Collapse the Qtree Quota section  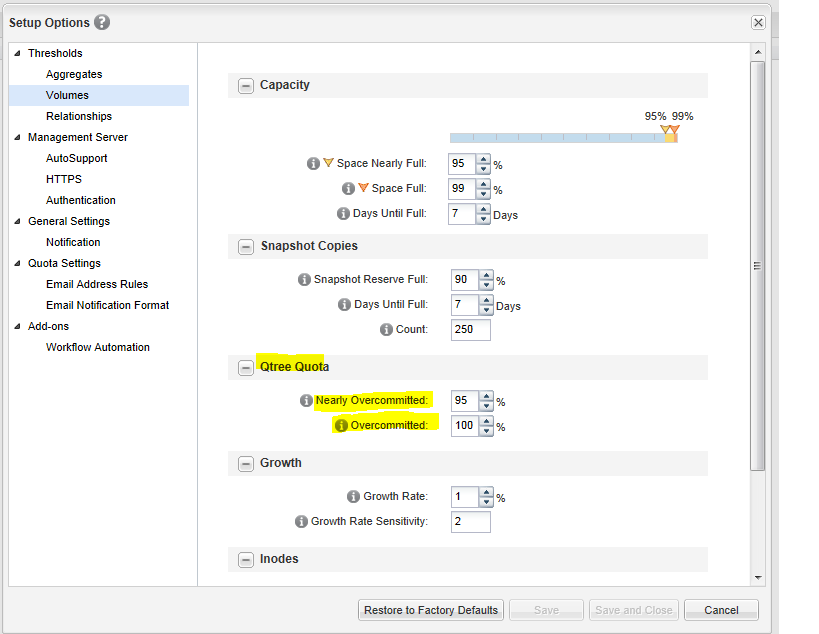pos(246,367)
